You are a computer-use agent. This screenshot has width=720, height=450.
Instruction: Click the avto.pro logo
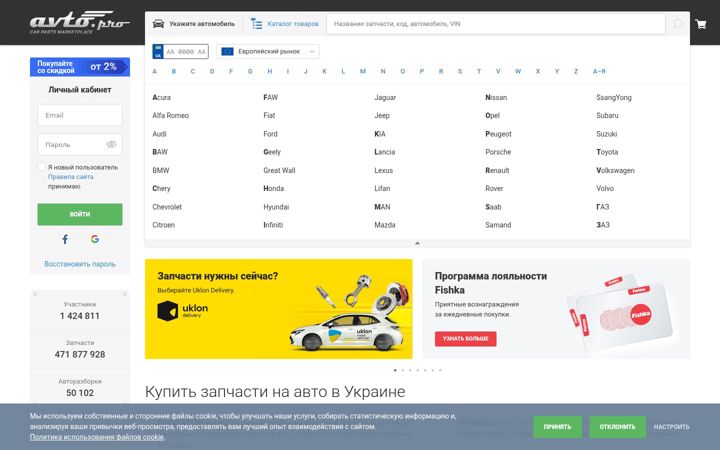[x=79, y=22]
